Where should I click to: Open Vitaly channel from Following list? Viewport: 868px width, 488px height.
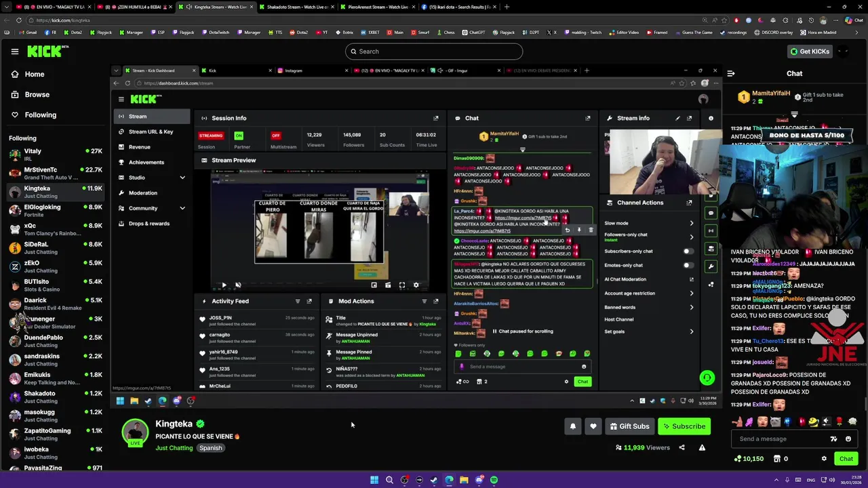click(x=56, y=155)
